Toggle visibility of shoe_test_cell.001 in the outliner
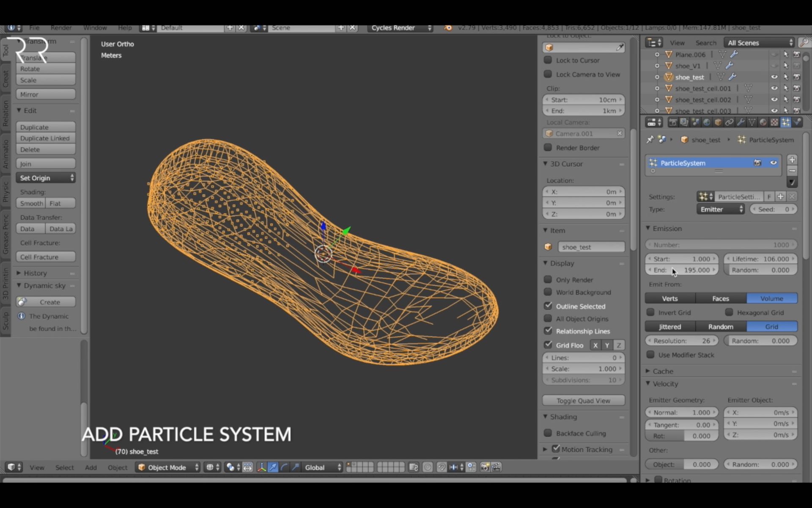This screenshot has width=812, height=508. 774,88
